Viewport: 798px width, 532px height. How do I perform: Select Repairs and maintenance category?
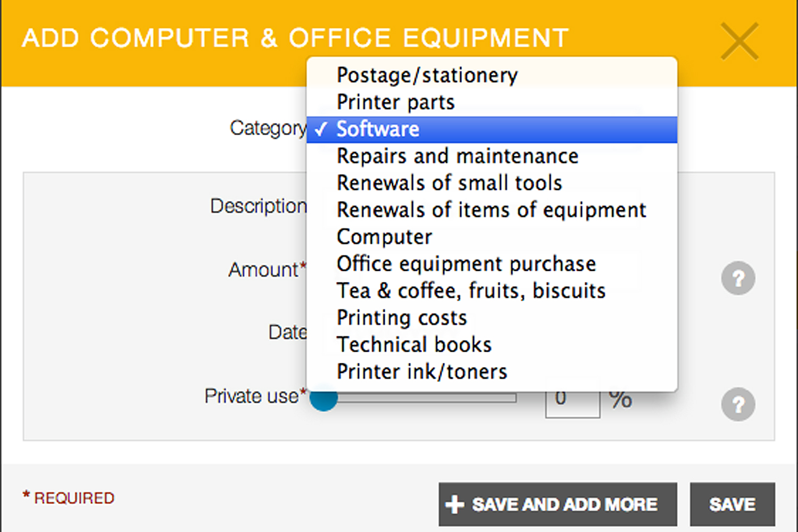click(458, 156)
